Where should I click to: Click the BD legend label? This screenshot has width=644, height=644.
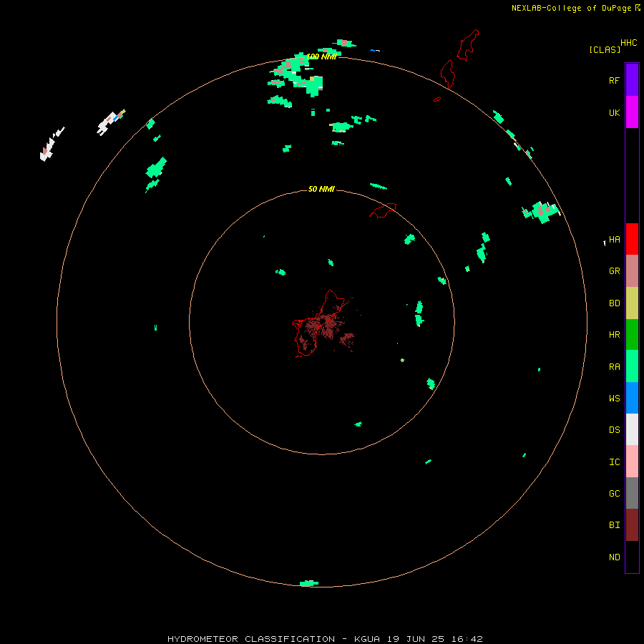(x=614, y=303)
